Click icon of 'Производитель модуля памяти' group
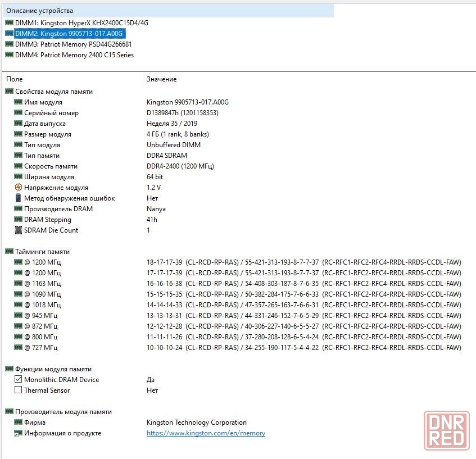Image resolution: width=476 pixels, height=459 pixels. pyautogui.click(x=10, y=411)
